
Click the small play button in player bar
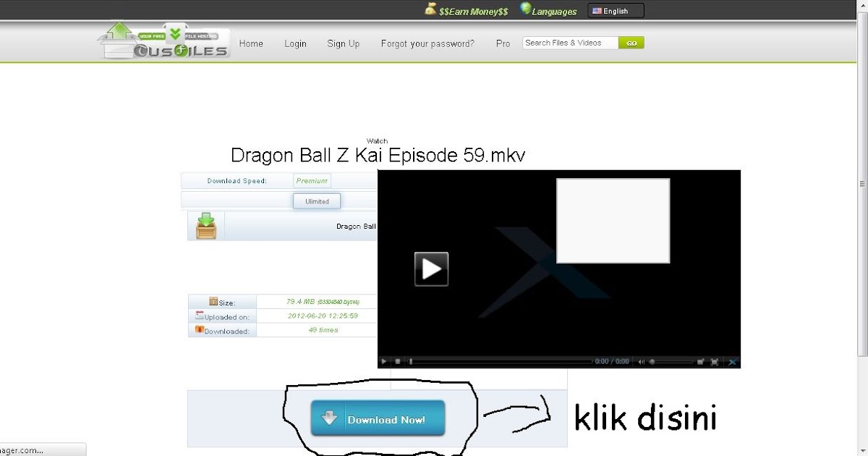[384, 361]
